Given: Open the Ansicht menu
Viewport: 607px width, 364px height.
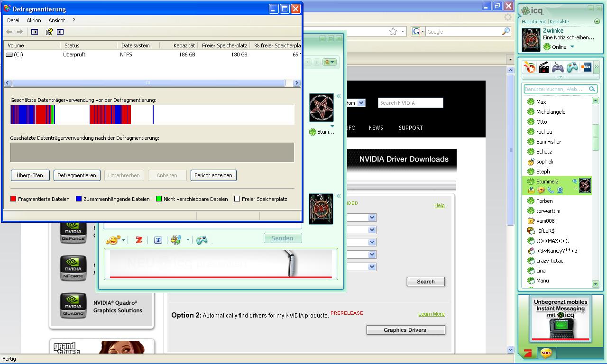Looking at the screenshot, I should point(56,20).
